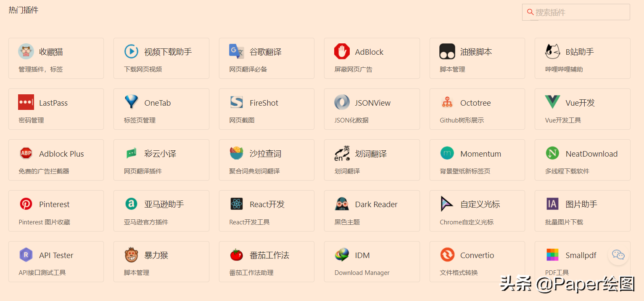644x301 pixels.
Task: Click the IDM globe icon
Action: pos(342,255)
